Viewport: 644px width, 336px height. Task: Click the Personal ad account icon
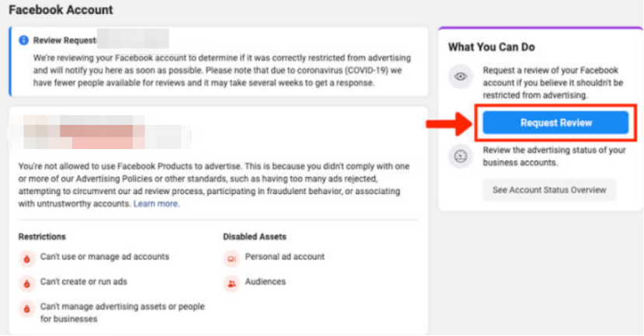coord(231,257)
